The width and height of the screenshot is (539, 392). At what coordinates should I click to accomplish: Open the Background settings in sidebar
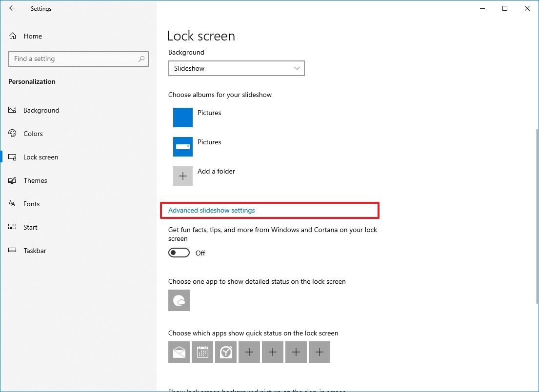point(41,110)
